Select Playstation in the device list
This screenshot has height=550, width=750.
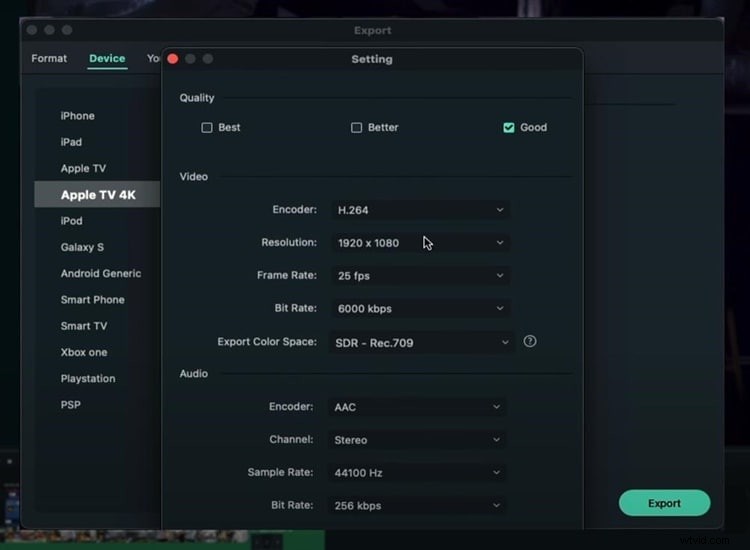[88, 378]
